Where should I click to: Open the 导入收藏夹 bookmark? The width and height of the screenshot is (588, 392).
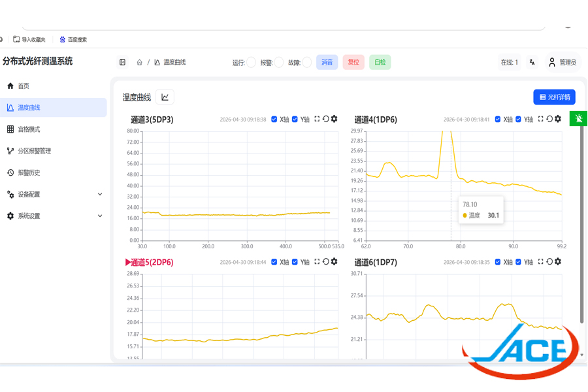point(29,39)
